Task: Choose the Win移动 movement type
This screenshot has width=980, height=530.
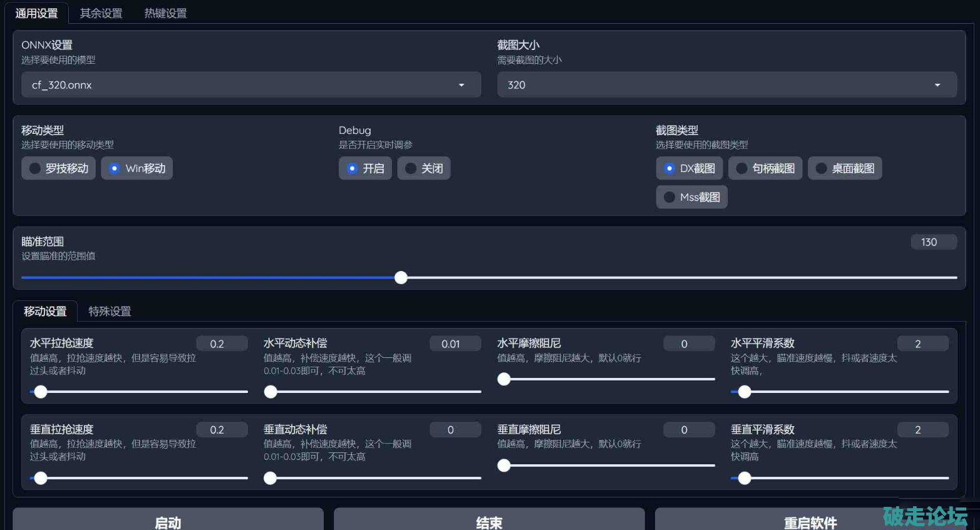Action: (x=137, y=168)
